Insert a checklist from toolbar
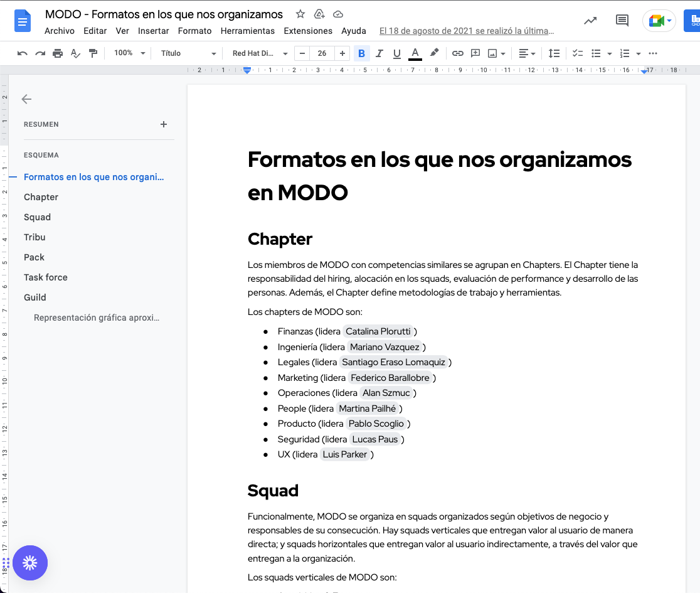This screenshot has width=700, height=593. tap(578, 53)
